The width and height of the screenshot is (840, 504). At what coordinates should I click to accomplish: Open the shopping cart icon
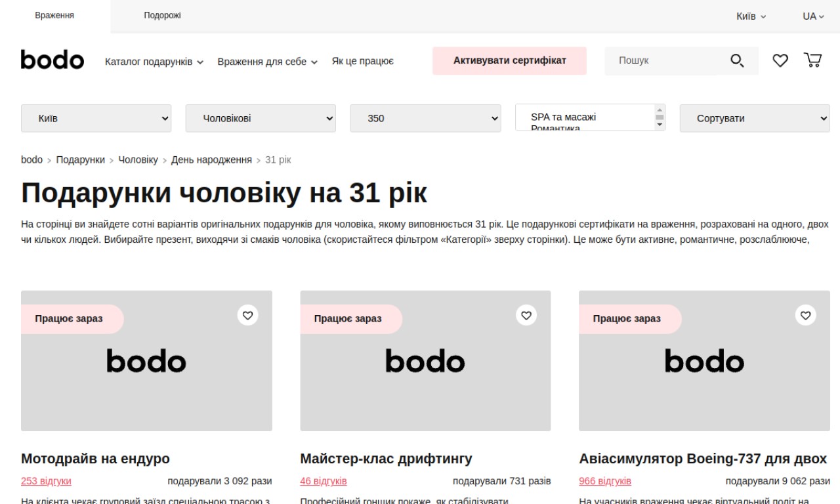point(813,60)
